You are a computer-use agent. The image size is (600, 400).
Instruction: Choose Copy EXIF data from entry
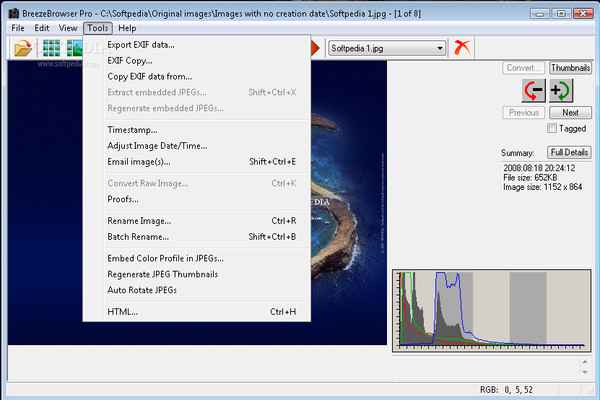point(196,77)
